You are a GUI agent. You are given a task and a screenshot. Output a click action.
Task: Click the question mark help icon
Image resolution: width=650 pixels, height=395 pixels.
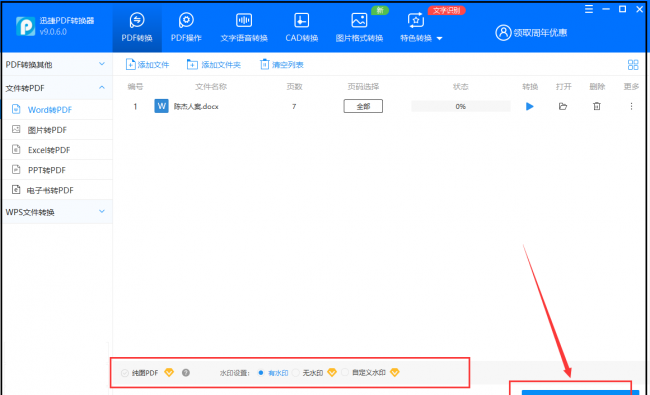[186, 373]
